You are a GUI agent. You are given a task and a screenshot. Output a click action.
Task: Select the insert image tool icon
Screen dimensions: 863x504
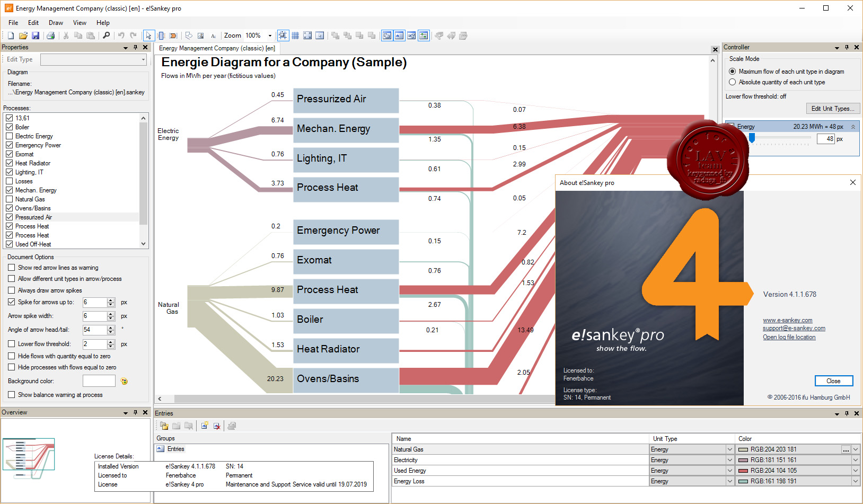coord(200,36)
